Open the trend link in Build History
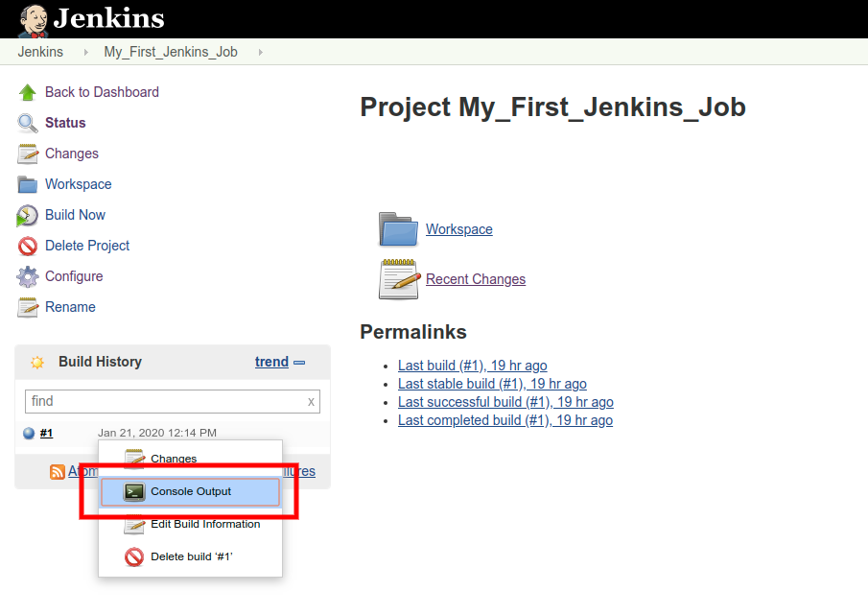The image size is (868, 615). (x=271, y=362)
